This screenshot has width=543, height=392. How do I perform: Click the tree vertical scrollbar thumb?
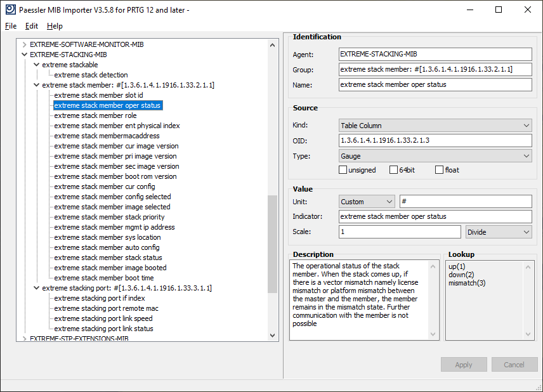tap(273, 244)
